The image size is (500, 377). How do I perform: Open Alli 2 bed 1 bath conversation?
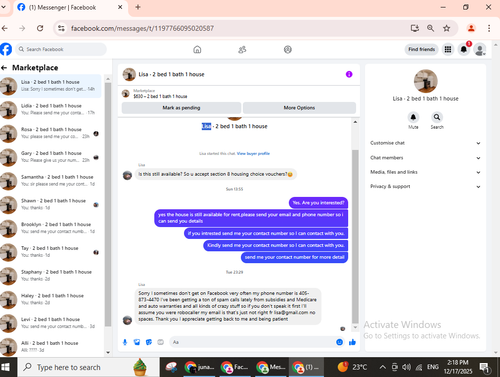[51, 346]
